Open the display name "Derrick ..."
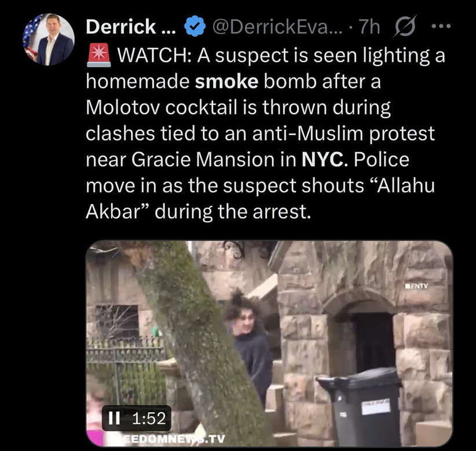Image resolution: width=476 pixels, height=451 pixels. 131,27
